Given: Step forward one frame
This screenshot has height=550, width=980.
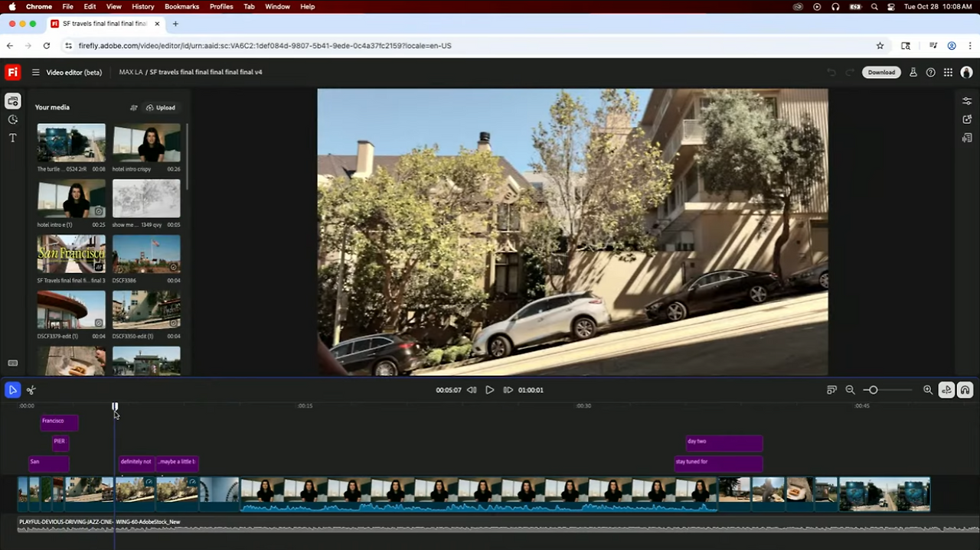Looking at the screenshot, I should pos(508,390).
